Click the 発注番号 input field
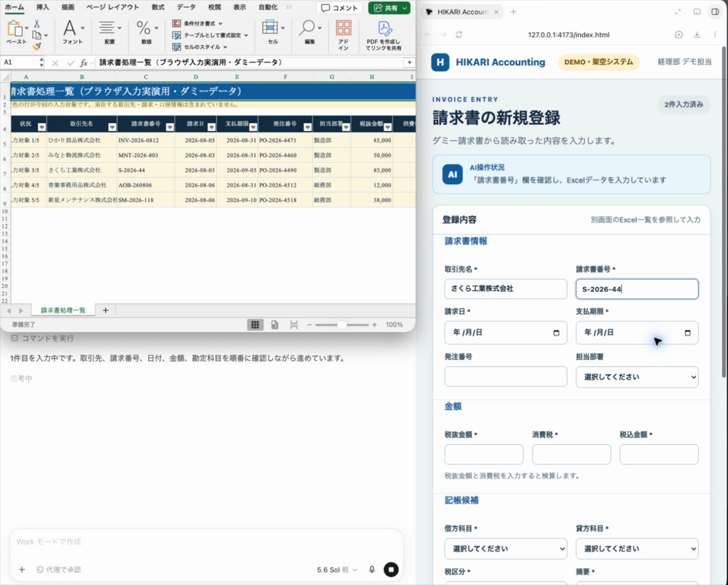Screen dimensions: 728x585 click(506, 377)
